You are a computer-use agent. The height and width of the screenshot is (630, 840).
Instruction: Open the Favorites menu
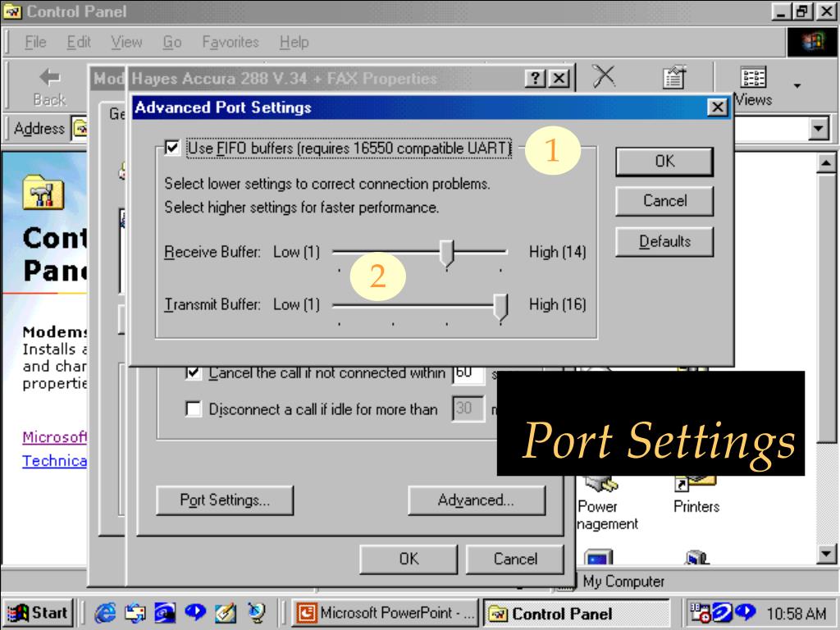point(231,43)
